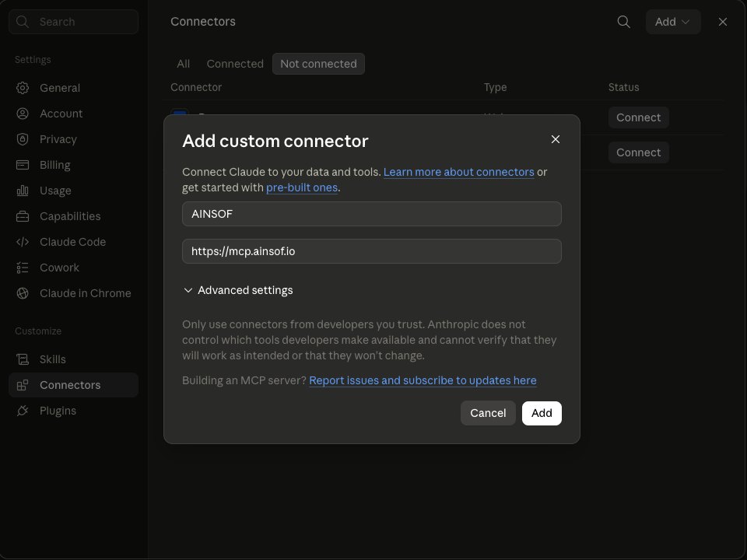Screen dimensions: 747x560
Task: Go to Privacy settings
Action: pos(73,139)
